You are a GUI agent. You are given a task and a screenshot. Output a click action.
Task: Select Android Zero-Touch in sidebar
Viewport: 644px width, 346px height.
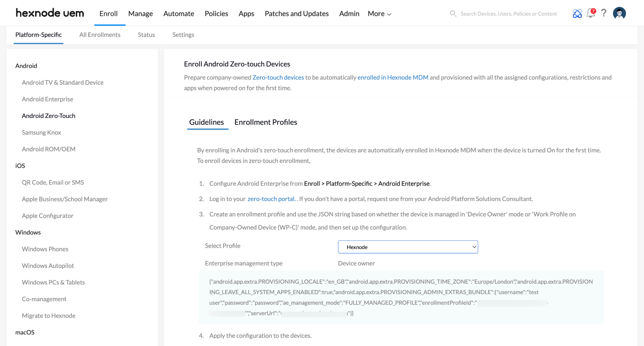49,116
